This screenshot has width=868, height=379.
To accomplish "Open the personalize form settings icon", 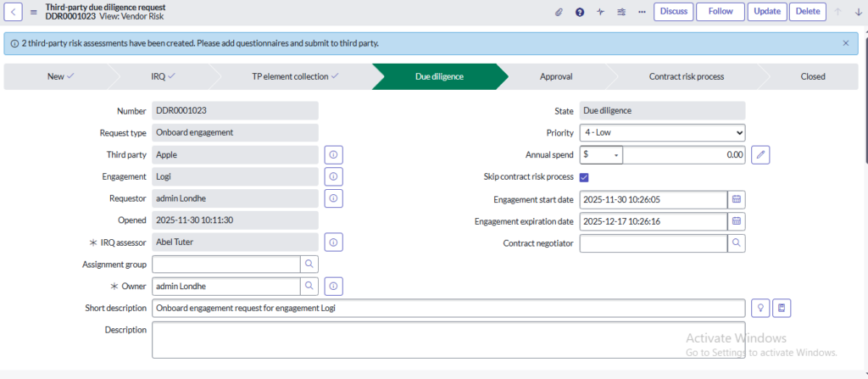I will point(621,12).
